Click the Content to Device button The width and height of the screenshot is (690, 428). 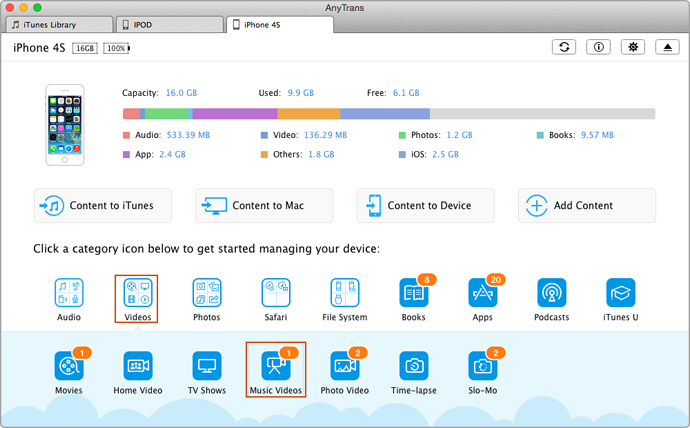click(426, 205)
